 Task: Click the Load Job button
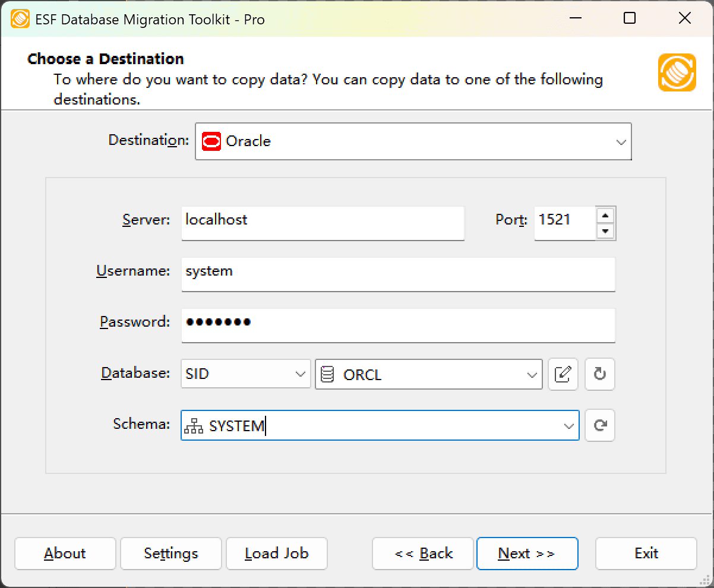pos(276,554)
